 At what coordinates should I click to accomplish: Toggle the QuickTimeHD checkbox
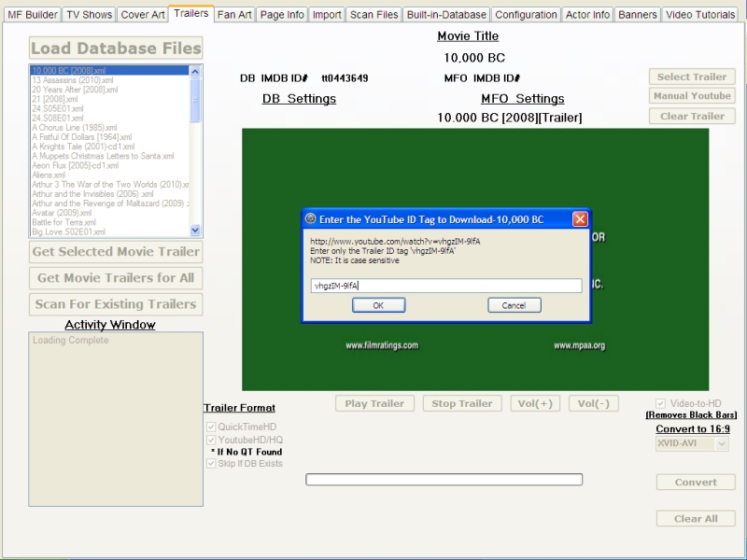click(x=211, y=427)
